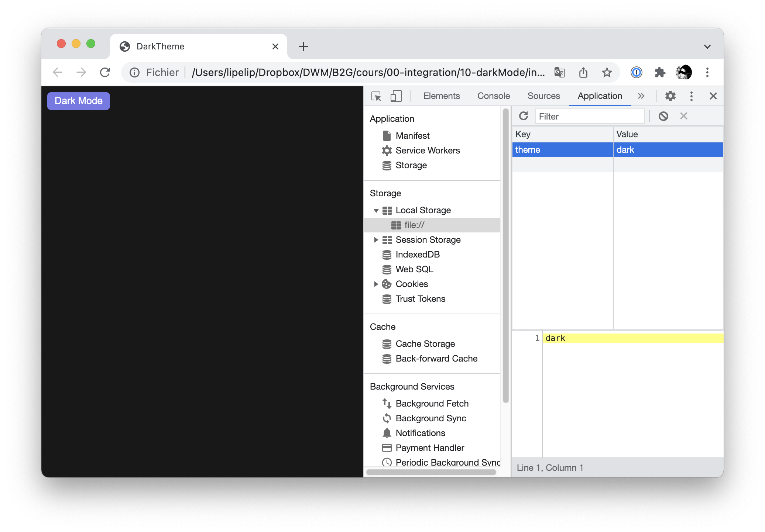Open Web SQL item
This screenshot has width=765, height=532.
[414, 269]
